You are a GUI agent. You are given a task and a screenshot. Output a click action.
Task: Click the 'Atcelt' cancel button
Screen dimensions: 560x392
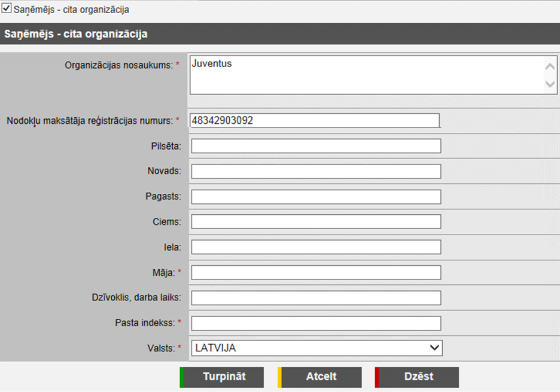point(321,377)
